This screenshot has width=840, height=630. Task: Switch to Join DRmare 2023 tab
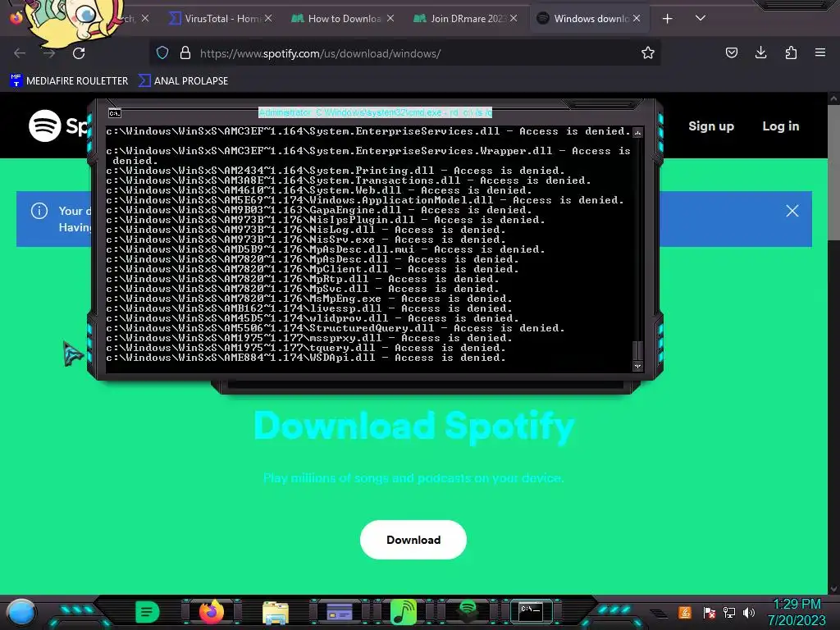(466, 19)
